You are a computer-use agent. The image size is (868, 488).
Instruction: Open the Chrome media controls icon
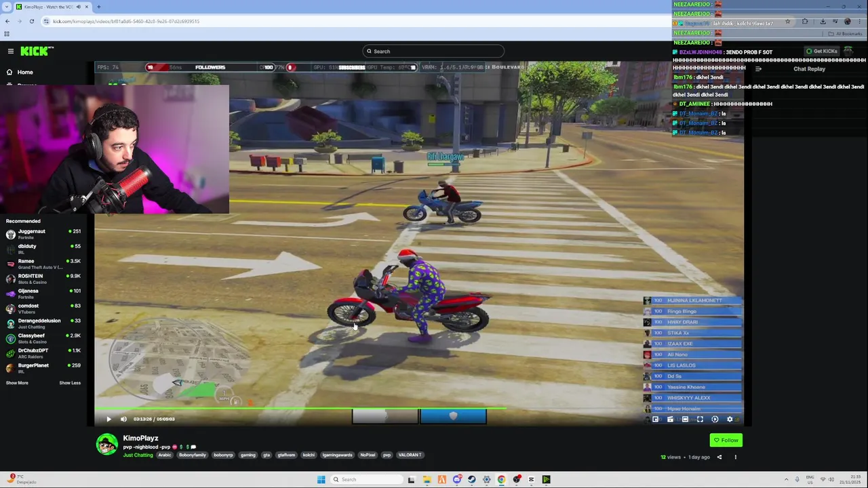coord(835,22)
